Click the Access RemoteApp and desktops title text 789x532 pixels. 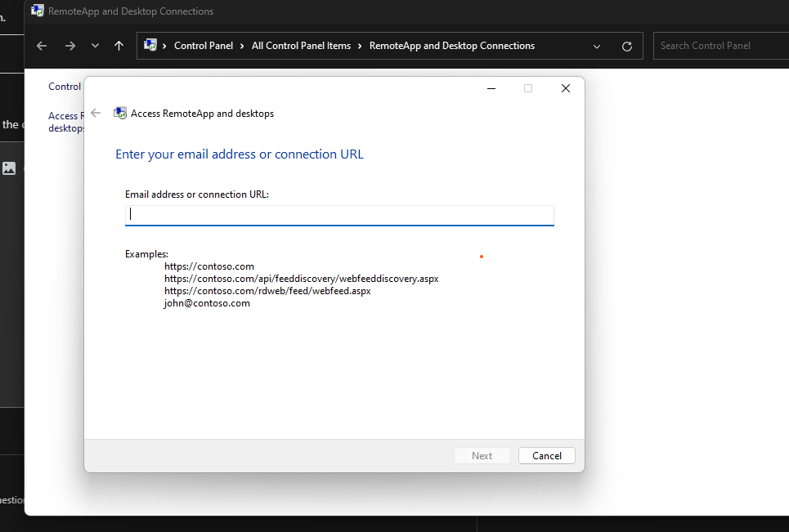[x=202, y=113]
